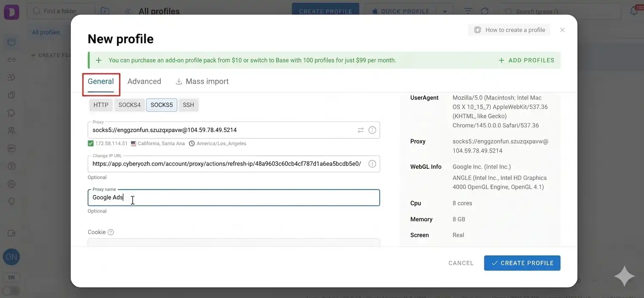Click the Add Profiles button
This screenshot has width=644, height=298.
[x=526, y=60]
